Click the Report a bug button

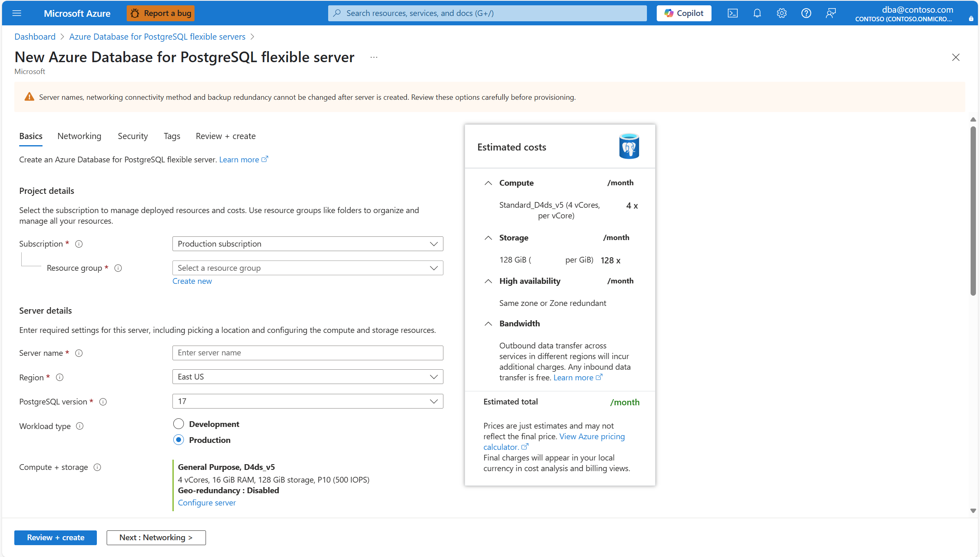click(160, 13)
